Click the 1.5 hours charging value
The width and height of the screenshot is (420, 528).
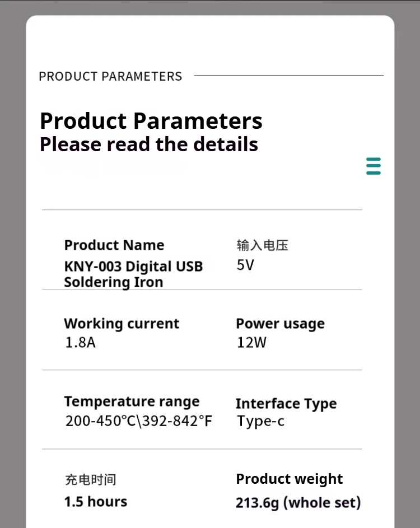[x=96, y=501]
